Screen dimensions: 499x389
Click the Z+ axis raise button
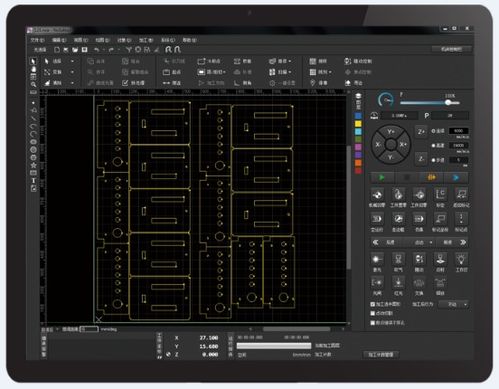(x=421, y=131)
